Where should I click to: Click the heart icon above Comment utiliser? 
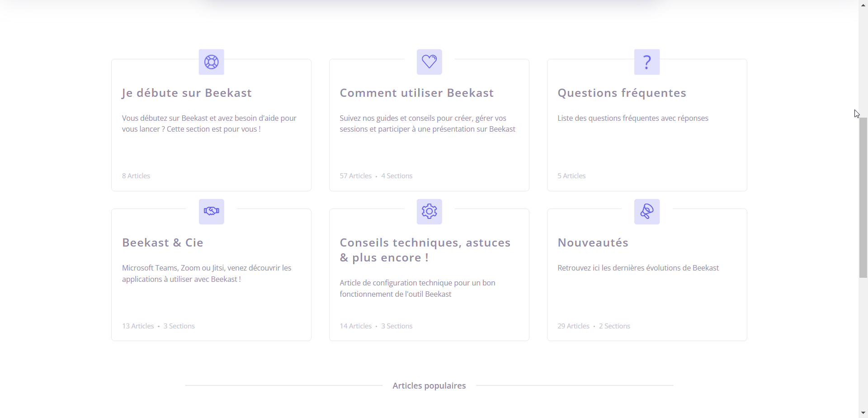[429, 62]
